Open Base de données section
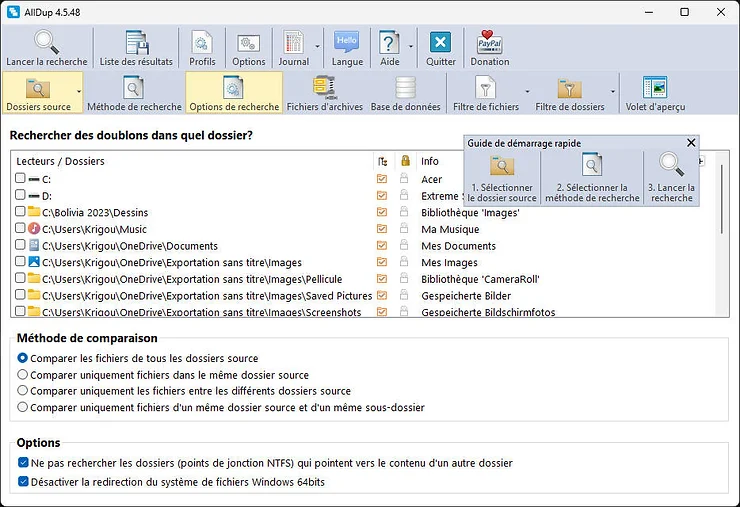The height and width of the screenshot is (507, 740). (405, 93)
